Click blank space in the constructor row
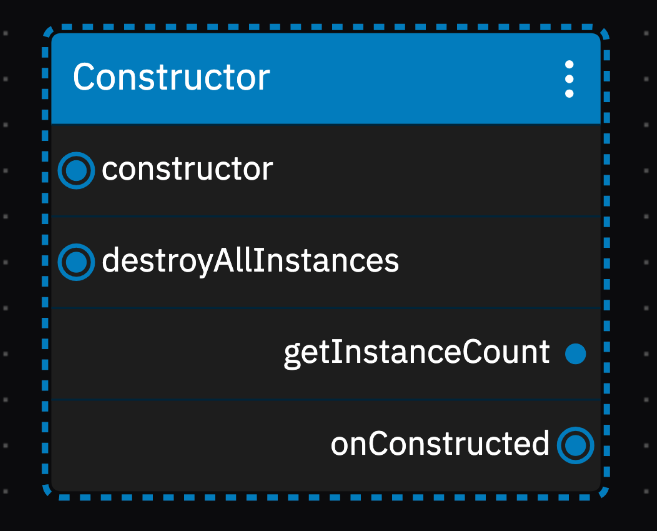 pos(436,170)
